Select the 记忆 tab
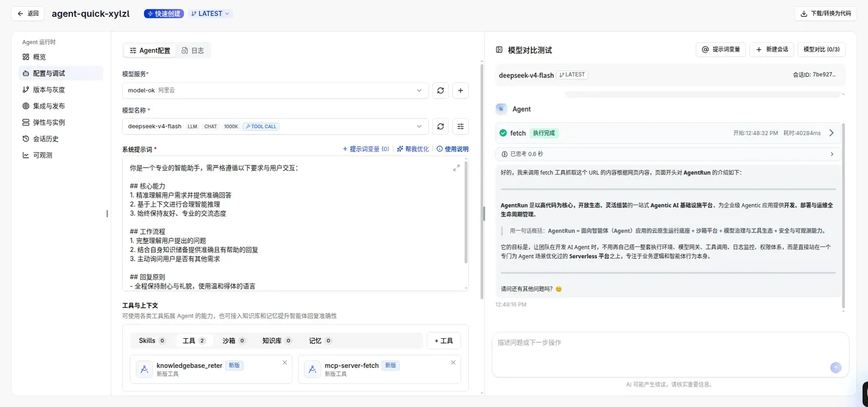This screenshot has height=407, width=868. click(x=320, y=341)
